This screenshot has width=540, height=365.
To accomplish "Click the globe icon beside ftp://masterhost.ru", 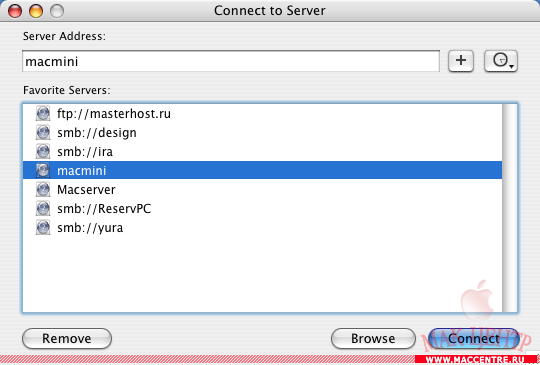I will pyautogui.click(x=43, y=113).
